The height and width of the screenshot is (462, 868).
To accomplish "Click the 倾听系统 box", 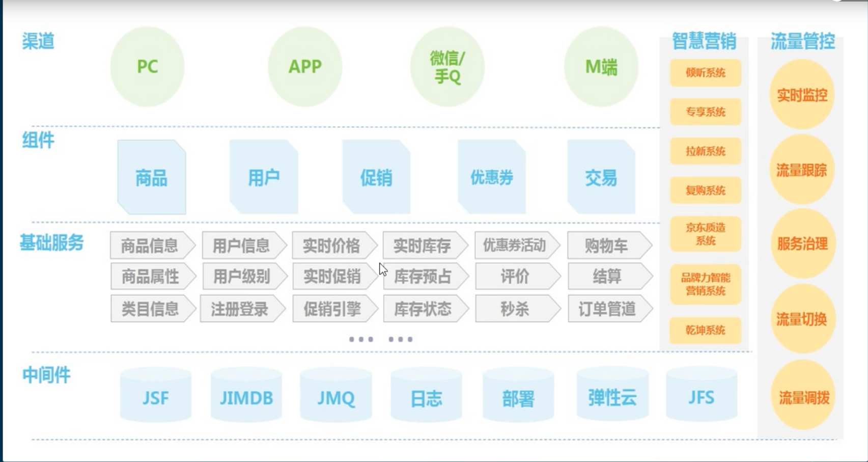I will pyautogui.click(x=706, y=73).
